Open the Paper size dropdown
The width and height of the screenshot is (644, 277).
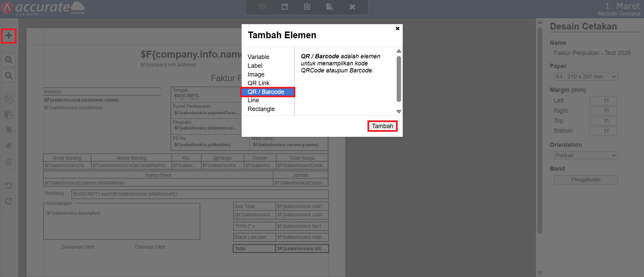click(585, 77)
